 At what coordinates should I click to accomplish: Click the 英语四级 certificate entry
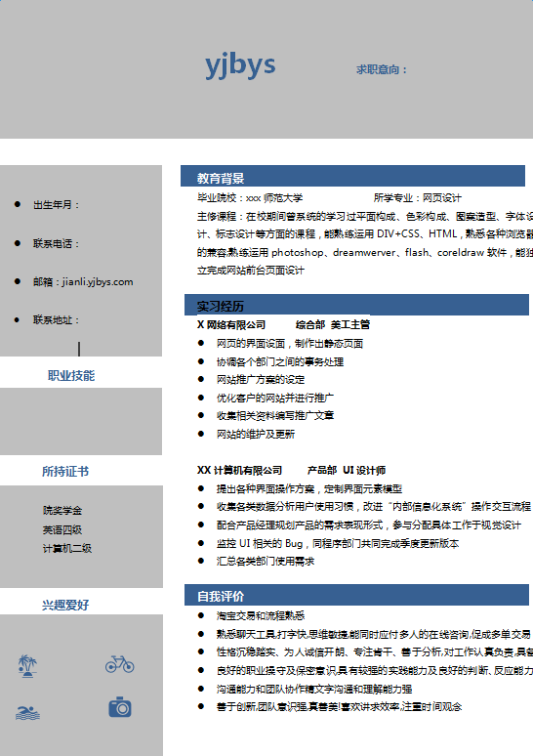pos(62,529)
